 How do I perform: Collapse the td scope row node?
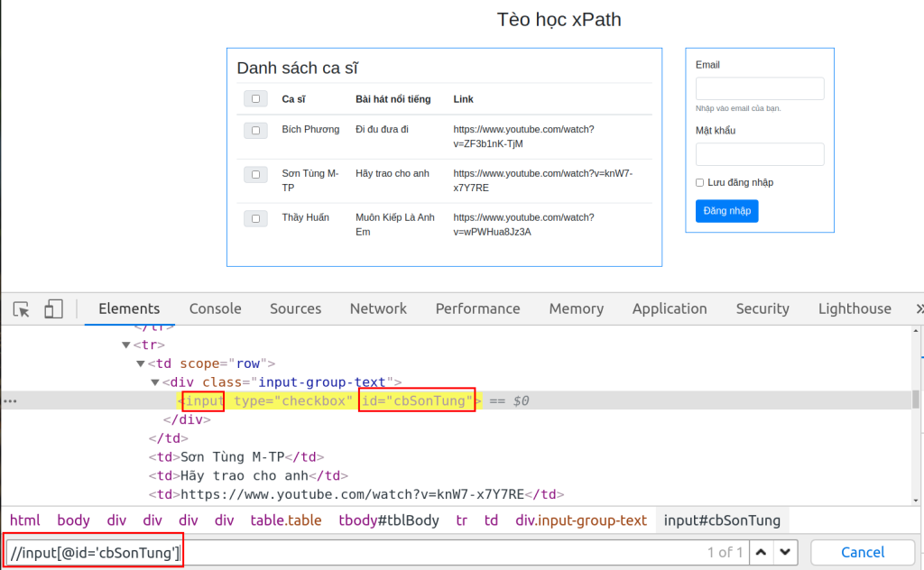(140, 363)
